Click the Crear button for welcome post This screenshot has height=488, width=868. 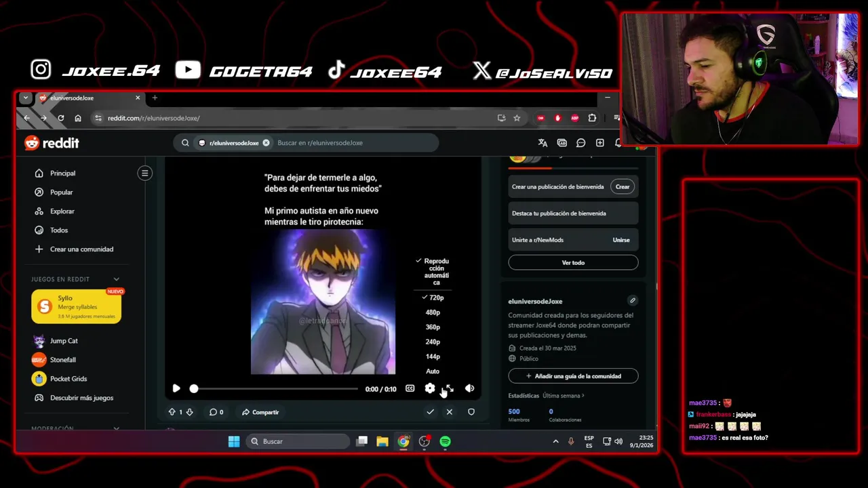623,187
